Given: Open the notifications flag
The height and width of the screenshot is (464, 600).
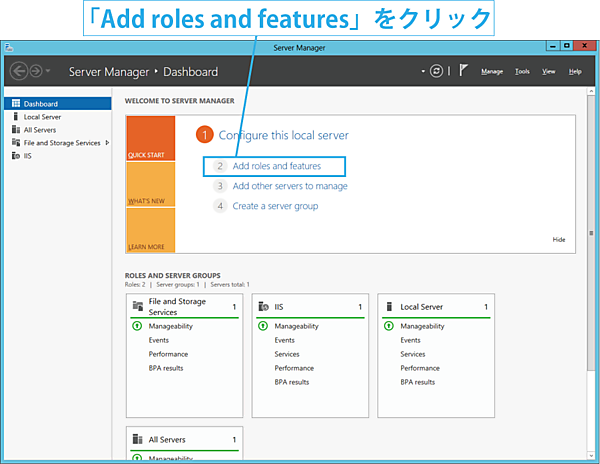Looking at the screenshot, I should [x=462, y=71].
